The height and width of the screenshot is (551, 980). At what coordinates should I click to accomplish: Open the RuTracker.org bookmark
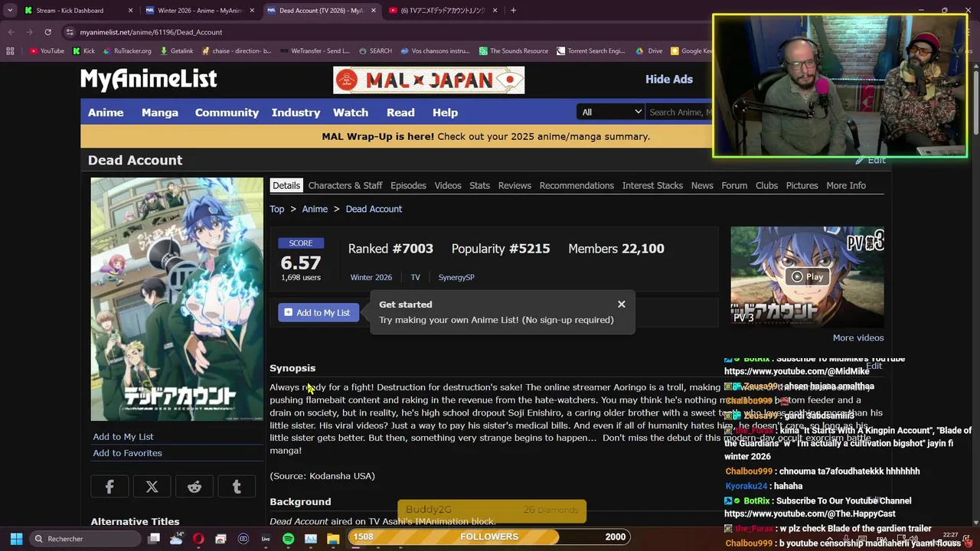pyautogui.click(x=126, y=51)
